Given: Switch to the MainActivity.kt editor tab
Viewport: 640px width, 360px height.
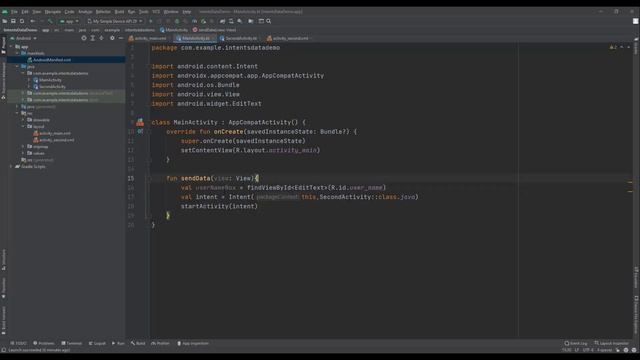Looking at the screenshot, I should coord(195,38).
